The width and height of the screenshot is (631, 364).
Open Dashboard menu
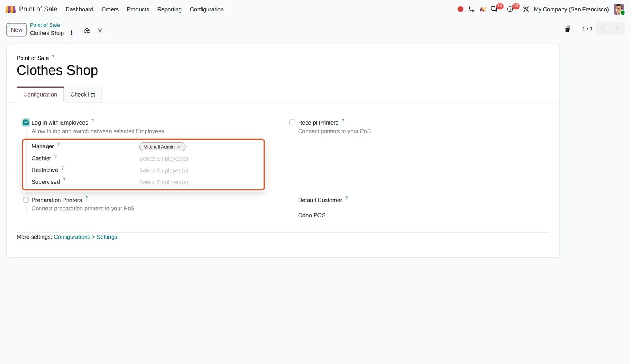click(x=79, y=9)
